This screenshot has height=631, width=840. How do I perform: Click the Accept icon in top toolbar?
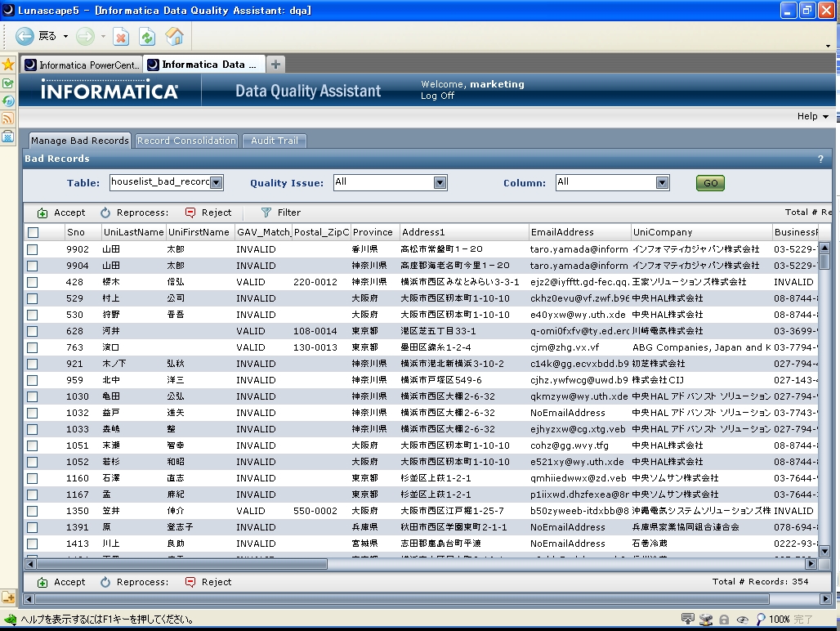coord(42,213)
